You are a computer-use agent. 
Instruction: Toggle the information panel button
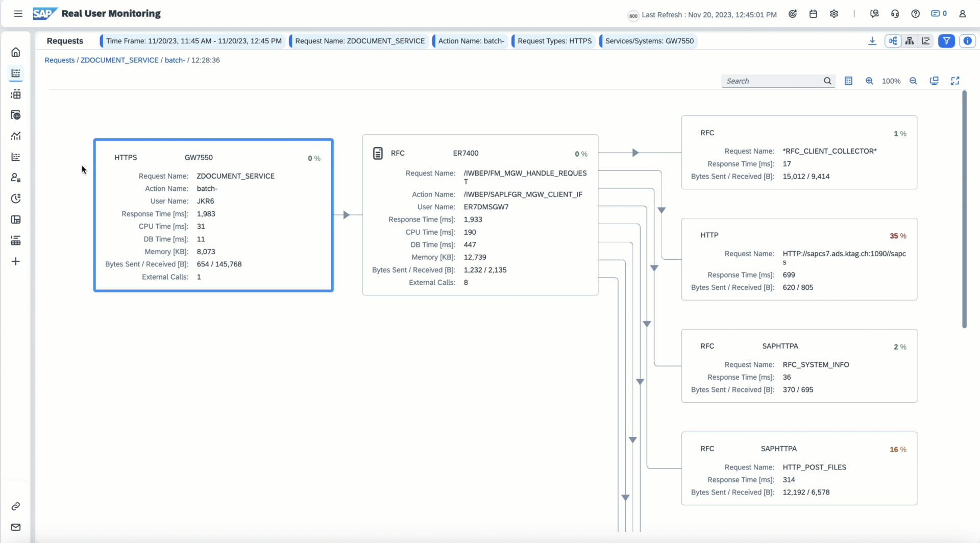(967, 41)
